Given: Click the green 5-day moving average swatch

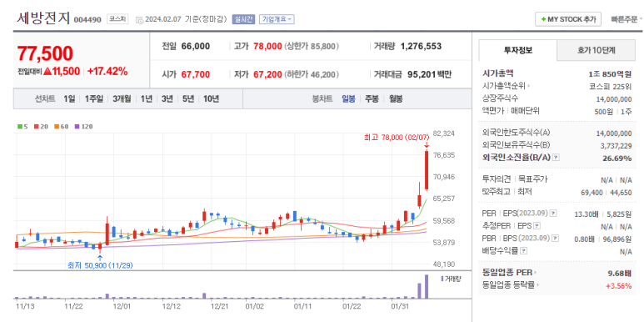Looking at the screenshot, I should click(x=19, y=127).
